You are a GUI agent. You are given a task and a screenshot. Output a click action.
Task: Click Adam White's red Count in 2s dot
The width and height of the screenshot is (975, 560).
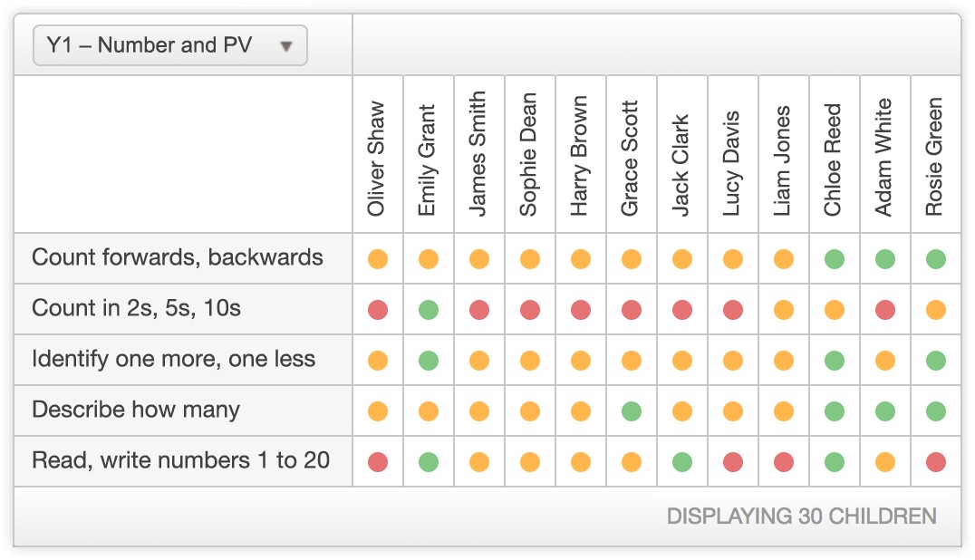pyautogui.click(x=884, y=310)
